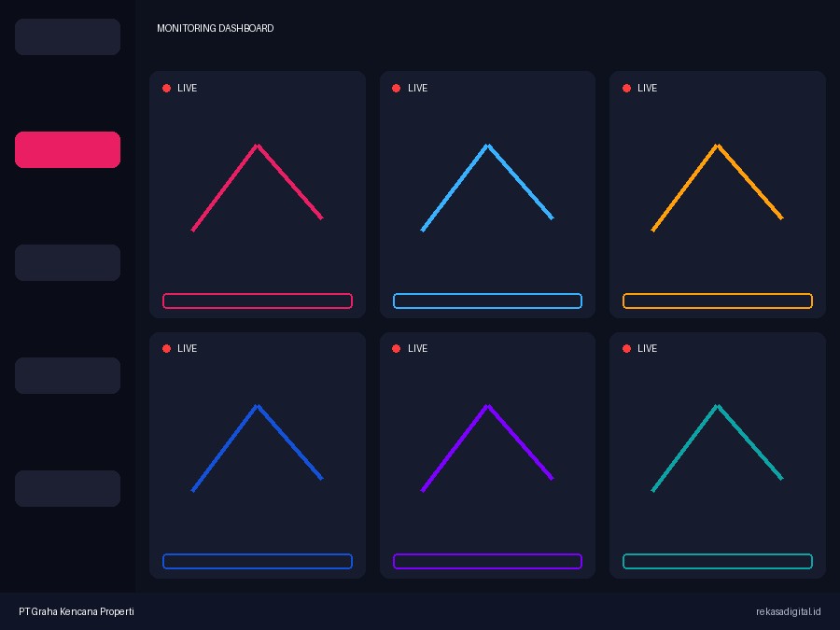Image resolution: width=840 pixels, height=630 pixels.
Task: Click the red live dot on the orange chart card
Action: coord(627,89)
